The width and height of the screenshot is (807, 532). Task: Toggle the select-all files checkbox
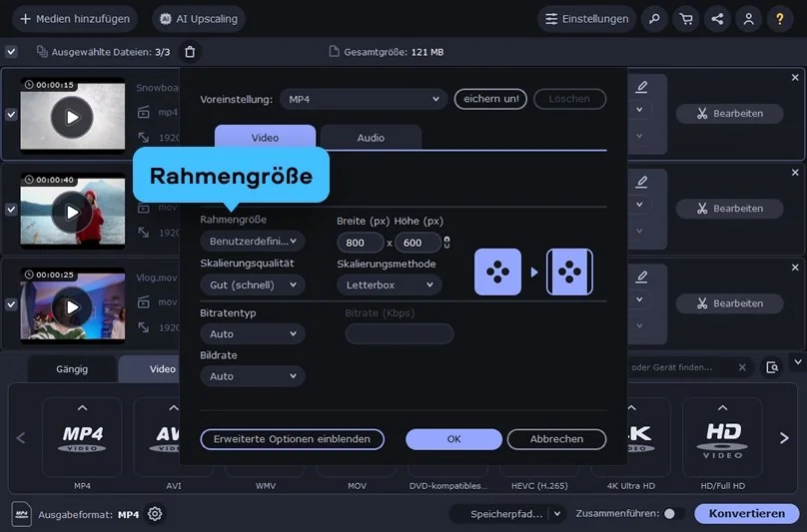11,52
